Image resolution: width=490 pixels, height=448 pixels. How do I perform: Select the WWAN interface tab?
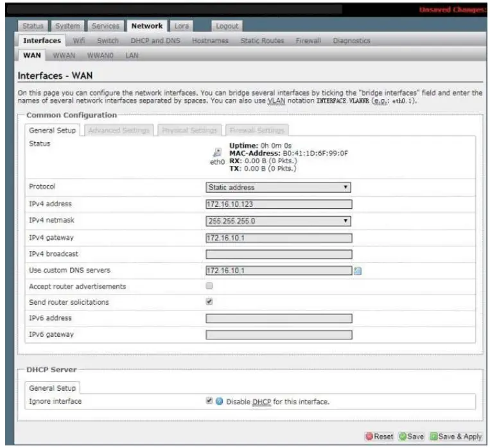coord(64,55)
